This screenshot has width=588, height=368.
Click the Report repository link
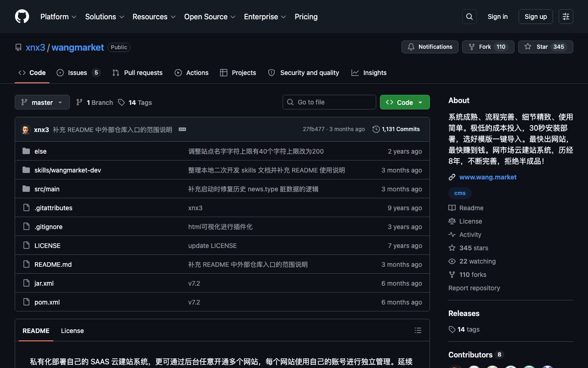(x=474, y=288)
